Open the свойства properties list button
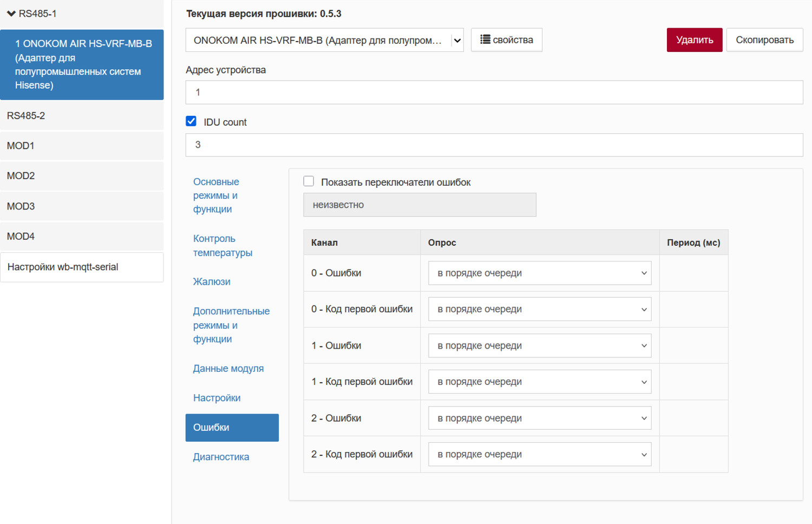This screenshot has height=524, width=812. (x=506, y=40)
